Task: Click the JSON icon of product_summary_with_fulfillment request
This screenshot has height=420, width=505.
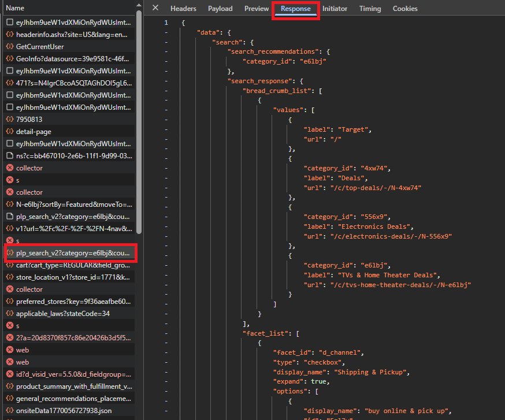Action: [x=10, y=386]
